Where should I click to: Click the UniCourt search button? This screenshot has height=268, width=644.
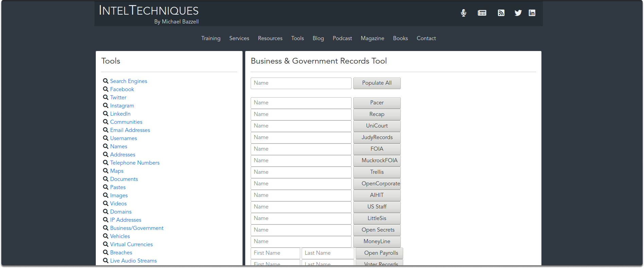tap(377, 126)
